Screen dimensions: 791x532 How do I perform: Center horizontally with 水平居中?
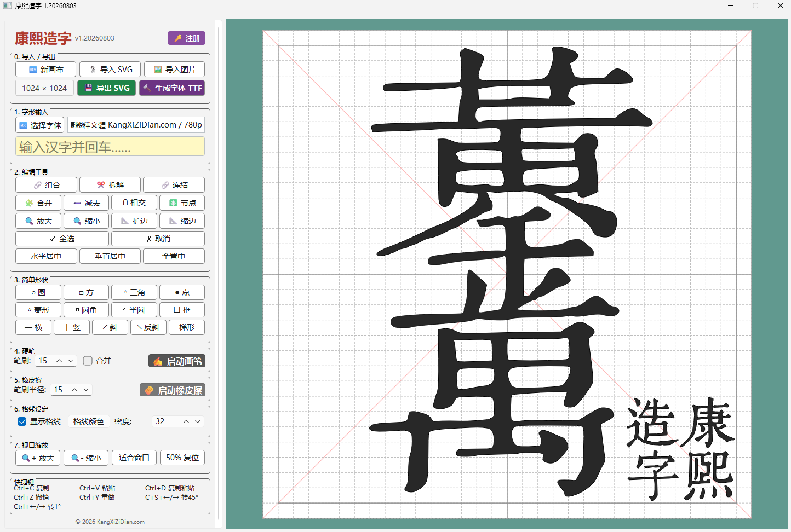46,256
